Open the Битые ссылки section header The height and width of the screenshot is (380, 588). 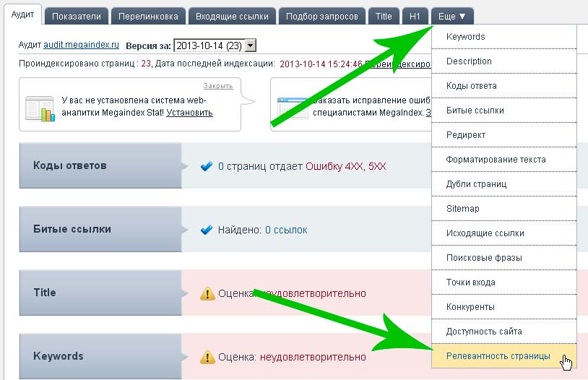tap(100, 229)
